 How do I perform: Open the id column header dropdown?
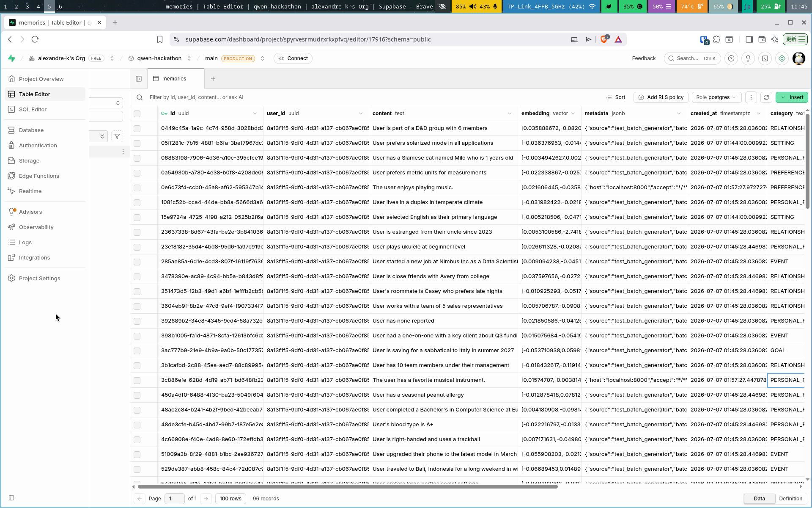255,113
